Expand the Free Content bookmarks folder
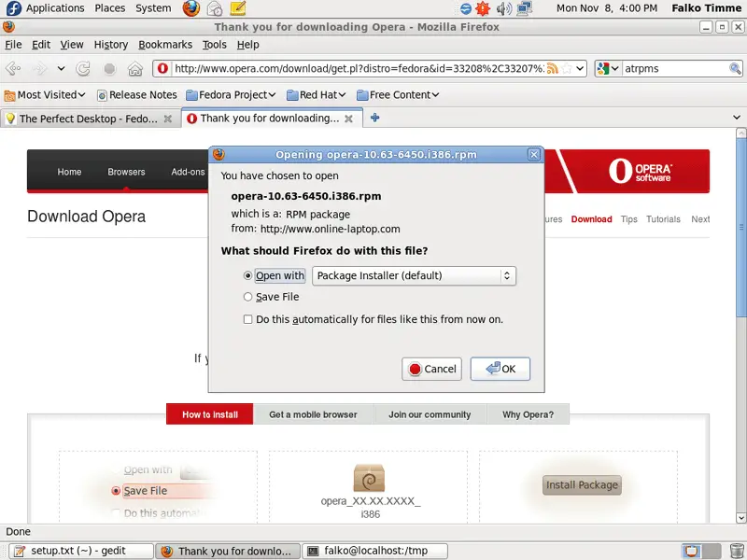This screenshot has height=560, width=747. click(398, 95)
